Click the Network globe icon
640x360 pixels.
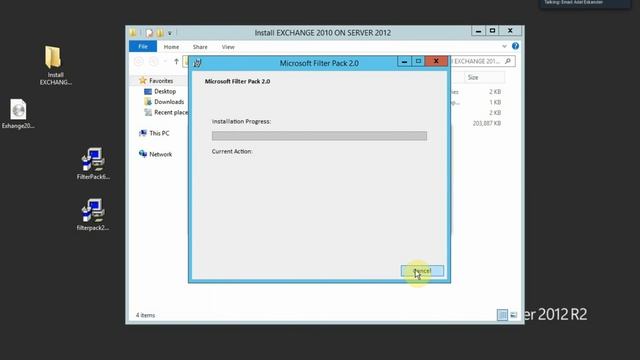tap(143, 154)
